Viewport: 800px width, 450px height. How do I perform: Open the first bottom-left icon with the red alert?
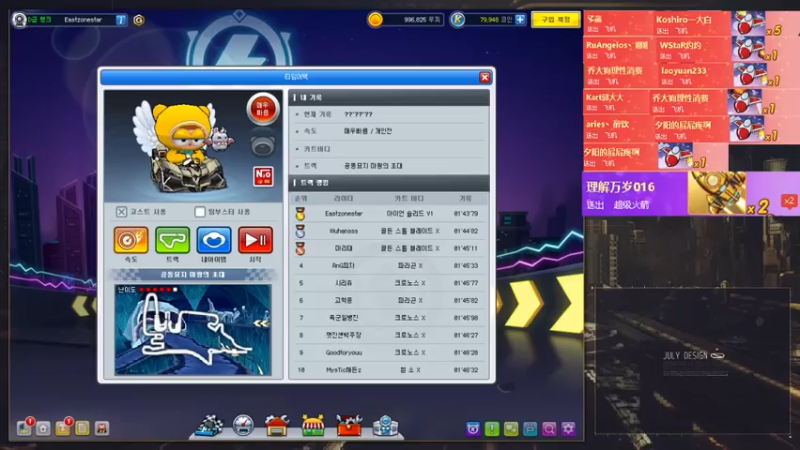24,427
